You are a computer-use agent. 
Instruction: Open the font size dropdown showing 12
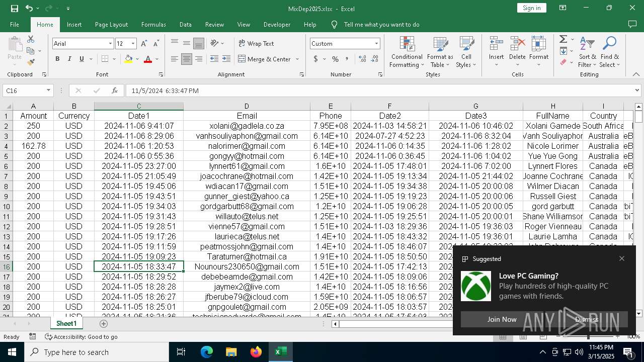coord(133,44)
